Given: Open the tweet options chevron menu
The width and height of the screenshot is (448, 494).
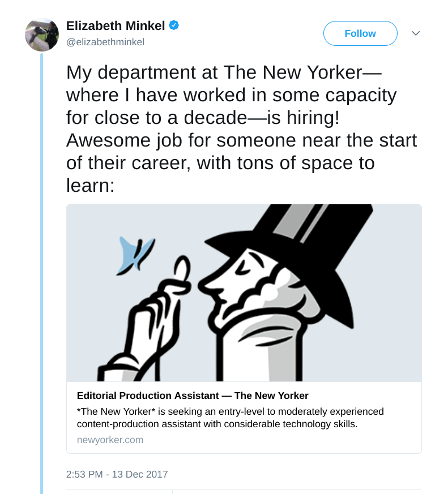Looking at the screenshot, I should 416,33.
